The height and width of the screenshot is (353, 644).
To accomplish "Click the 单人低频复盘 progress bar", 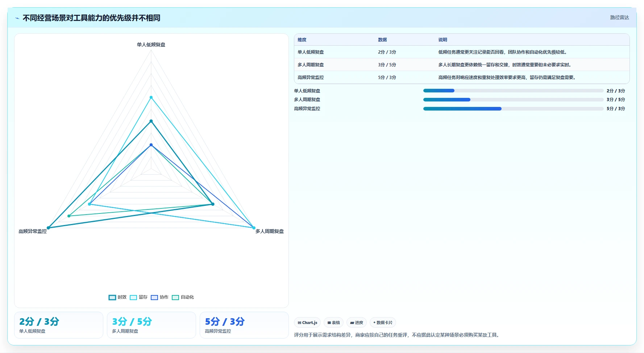I will click(x=513, y=91).
